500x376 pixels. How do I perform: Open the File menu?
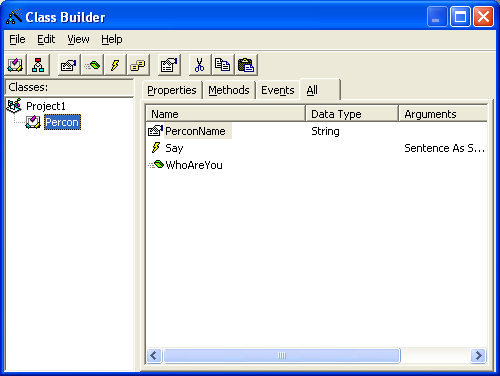(x=17, y=40)
